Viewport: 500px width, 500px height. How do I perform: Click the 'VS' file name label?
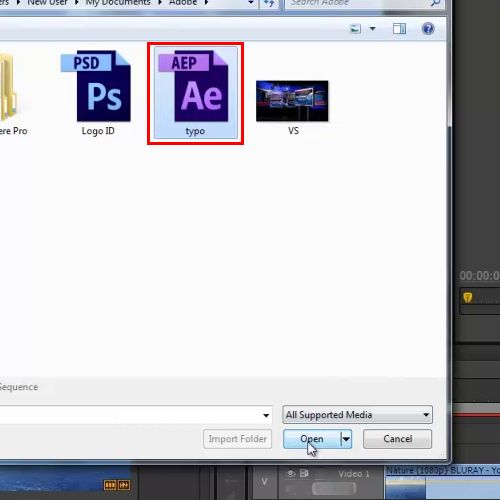[x=293, y=130]
